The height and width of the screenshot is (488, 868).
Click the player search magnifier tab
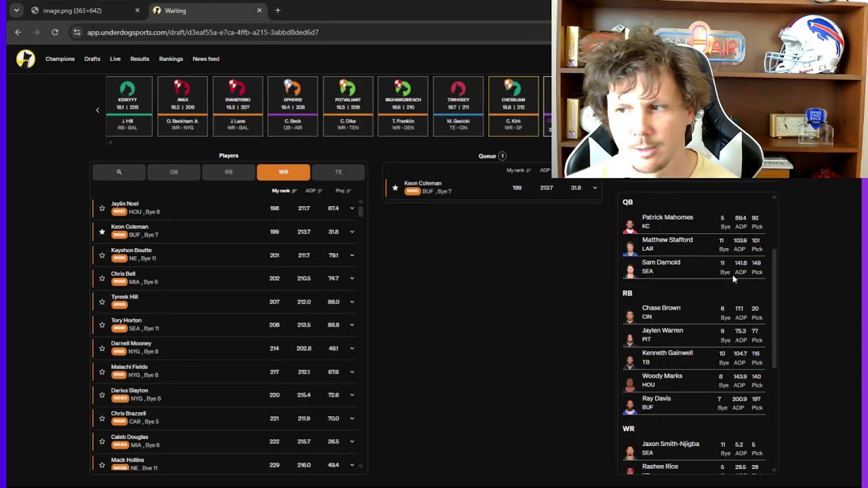[119, 172]
